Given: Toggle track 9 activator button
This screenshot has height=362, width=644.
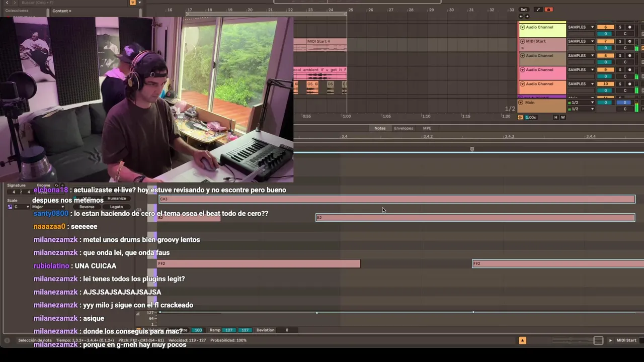Looking at the screenshot, I should point(605,70).
